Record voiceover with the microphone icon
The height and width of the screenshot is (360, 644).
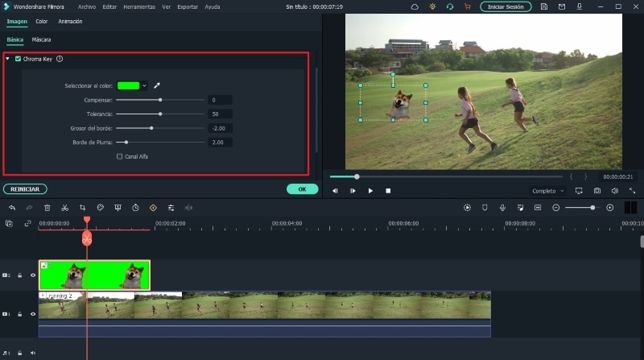502,208
